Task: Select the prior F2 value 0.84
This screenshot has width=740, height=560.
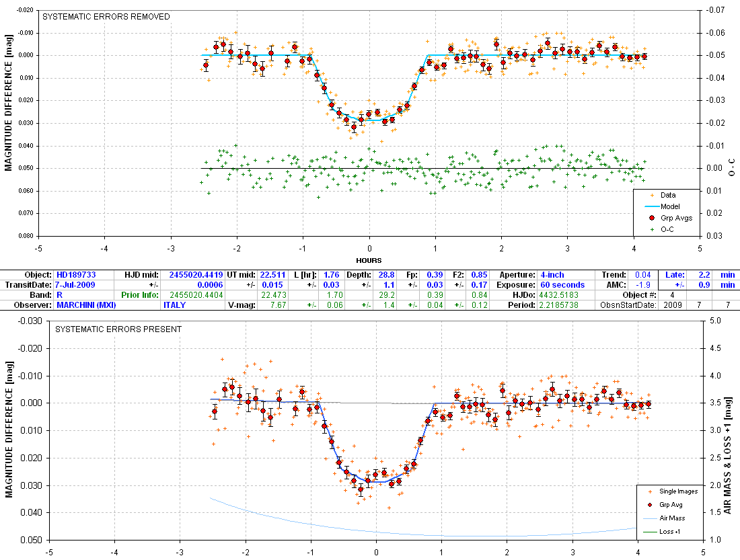Action: (x=479, y=295)
